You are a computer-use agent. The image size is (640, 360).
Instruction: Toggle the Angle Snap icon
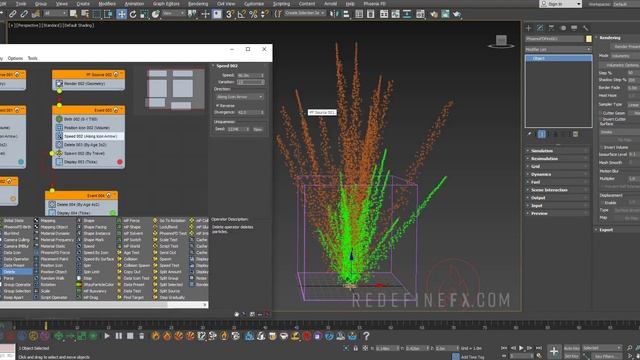(x=242, y=14)
